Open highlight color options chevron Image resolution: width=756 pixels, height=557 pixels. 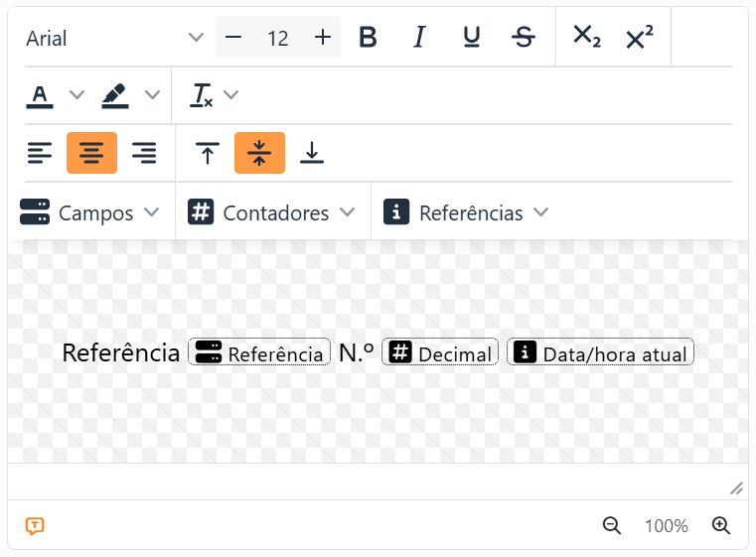pyautogui.click(x=152, y=95)
